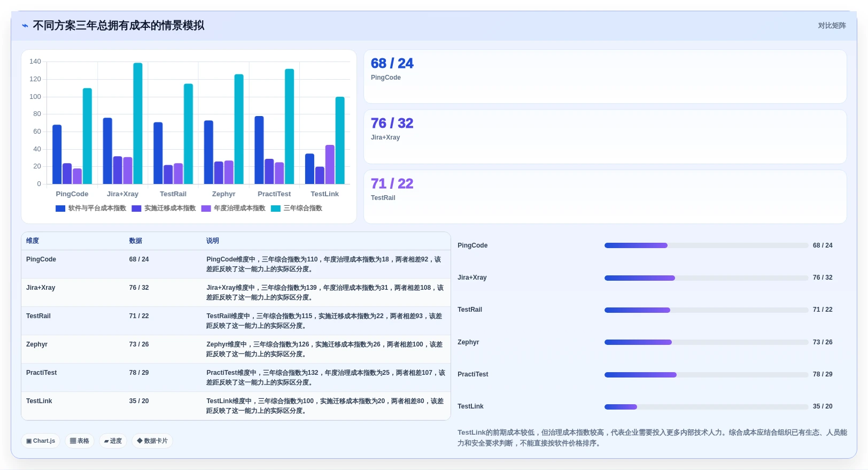Click the 表格 tag chip
Viewport: 868px width, 470px height.
coord(80,441)
